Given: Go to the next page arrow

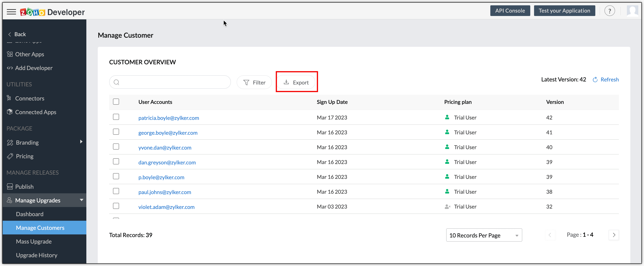Looking at the screenshot, I should pos(614,235).
